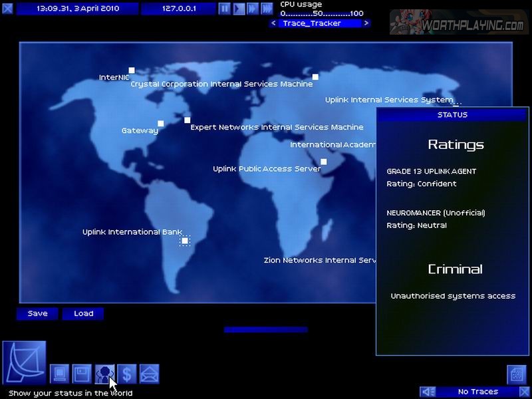
Task: Toggle Trace Tracker sound with speaker icon
Action: pyautogui.click(x=428, y=392)
